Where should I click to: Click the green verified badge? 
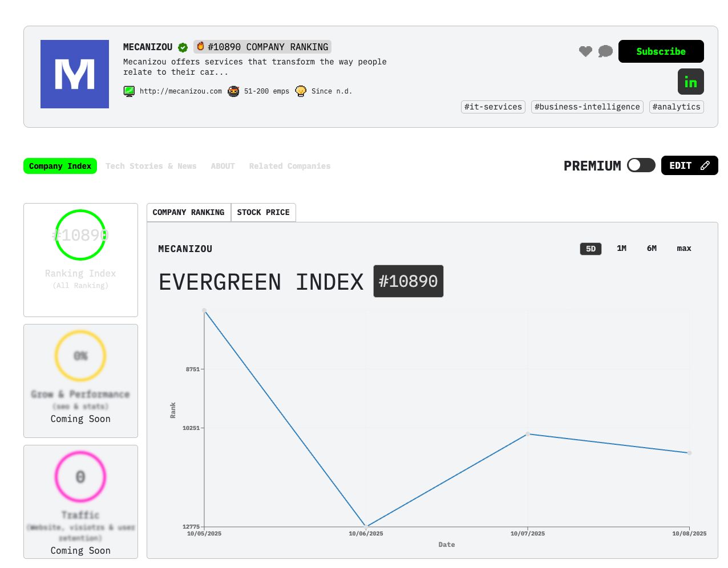[183, 47]
